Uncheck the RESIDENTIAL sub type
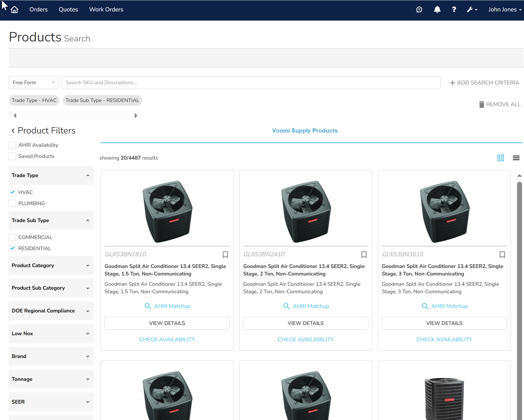524x420 pixels. point(12,248)
